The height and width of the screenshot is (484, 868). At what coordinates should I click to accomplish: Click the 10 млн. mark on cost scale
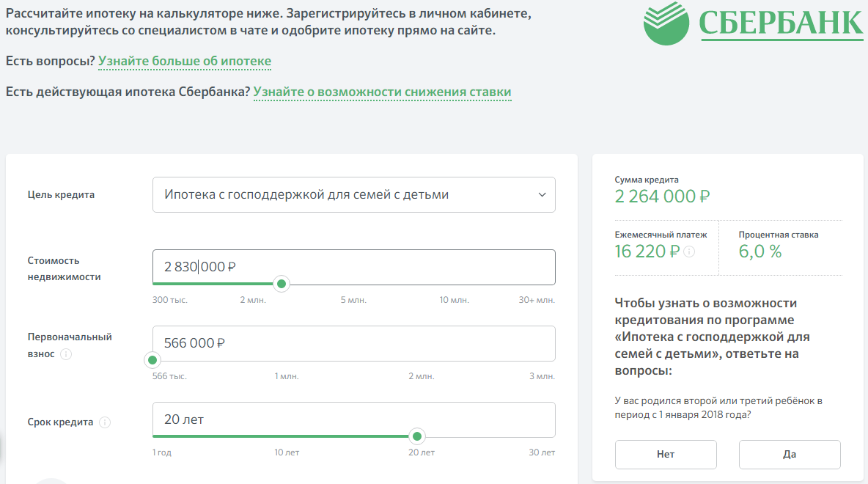point(454,300)
